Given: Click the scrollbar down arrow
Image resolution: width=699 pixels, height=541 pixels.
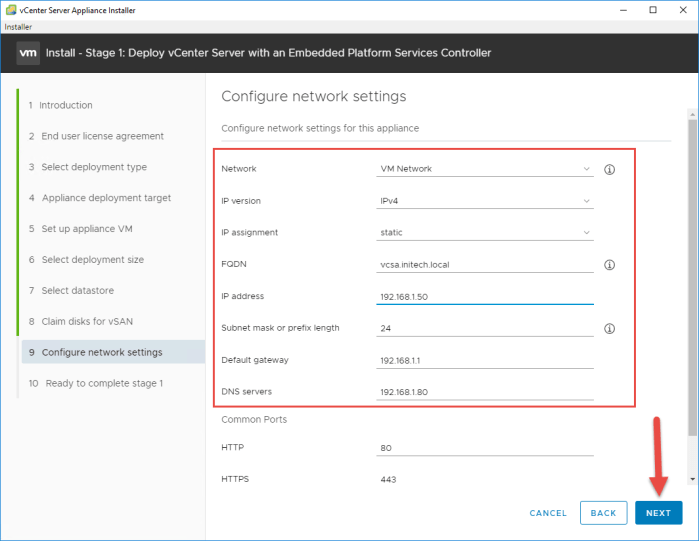Looking at the screenshot, I should (692, 479).
